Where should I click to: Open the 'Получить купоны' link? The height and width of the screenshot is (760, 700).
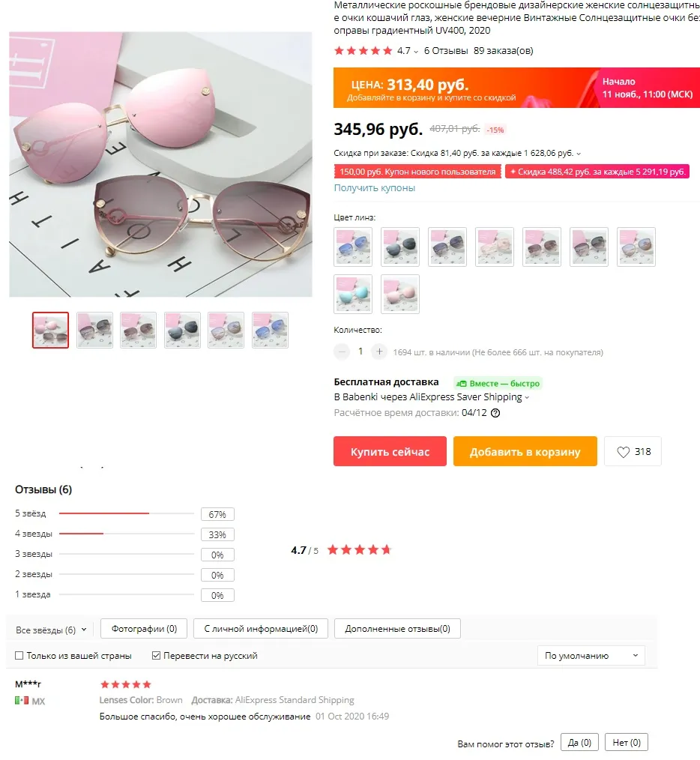pyautogui.click(x=374, y=187)
